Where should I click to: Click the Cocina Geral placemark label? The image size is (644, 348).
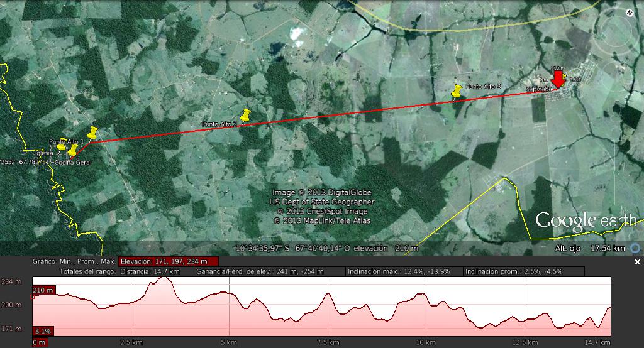[73, 163]
